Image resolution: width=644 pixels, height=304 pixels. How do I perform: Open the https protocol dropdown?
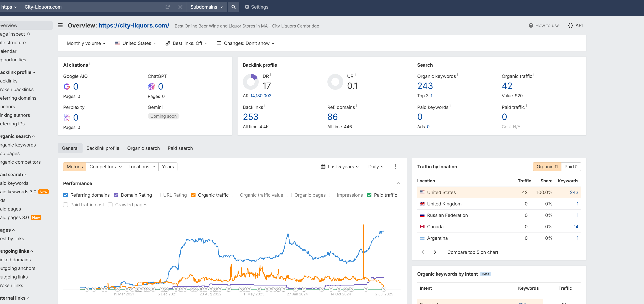(x=9, y=7)
